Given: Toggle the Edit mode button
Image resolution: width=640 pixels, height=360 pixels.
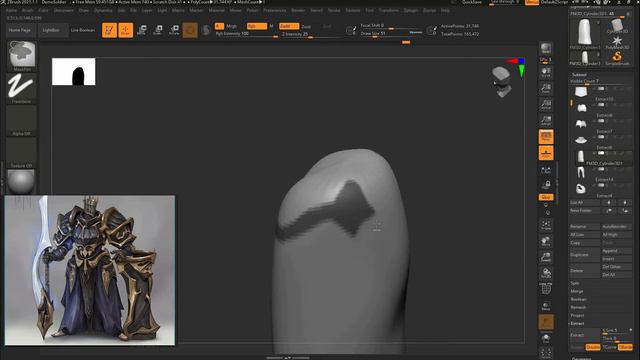Looking at the screenshot, I should click(109, 30).
